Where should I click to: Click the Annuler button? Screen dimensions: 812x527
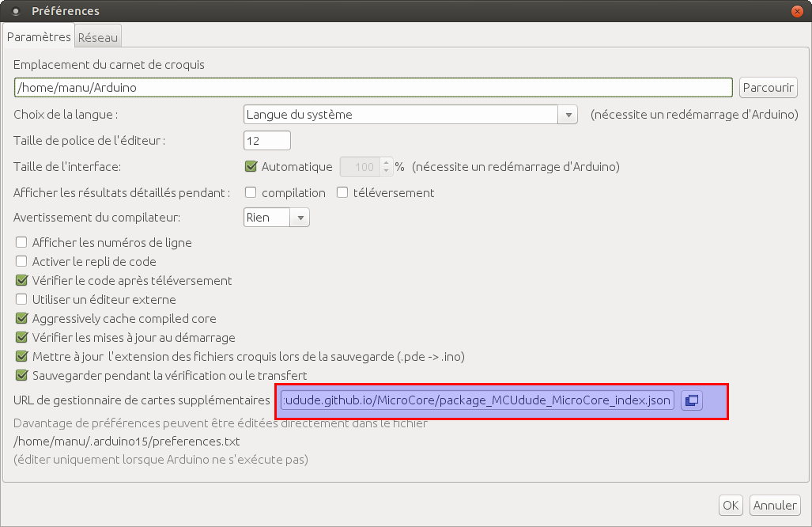pos(774,505)
